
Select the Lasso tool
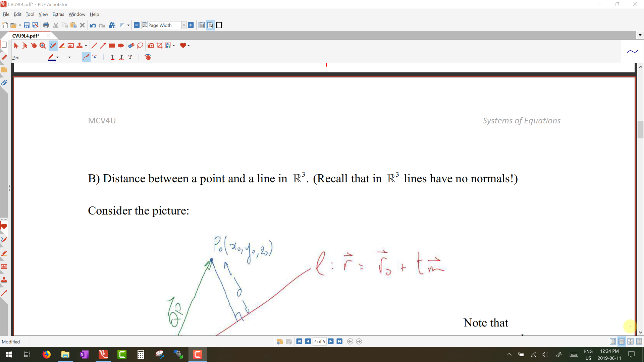[x=140, y=46]
